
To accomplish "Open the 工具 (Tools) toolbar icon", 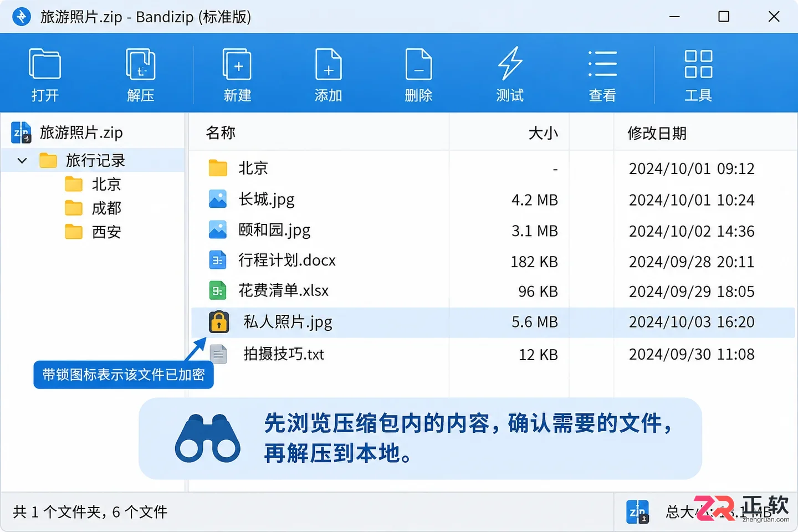I will [698, 64].
